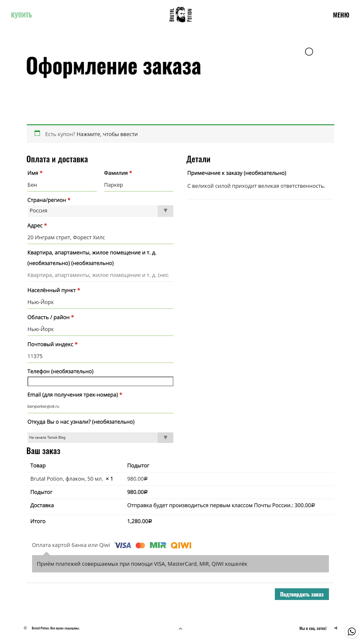Click 'Нажмите, чтобы ввести' coupon link
This screenshot has width=361, height=644.
[107, 134]
